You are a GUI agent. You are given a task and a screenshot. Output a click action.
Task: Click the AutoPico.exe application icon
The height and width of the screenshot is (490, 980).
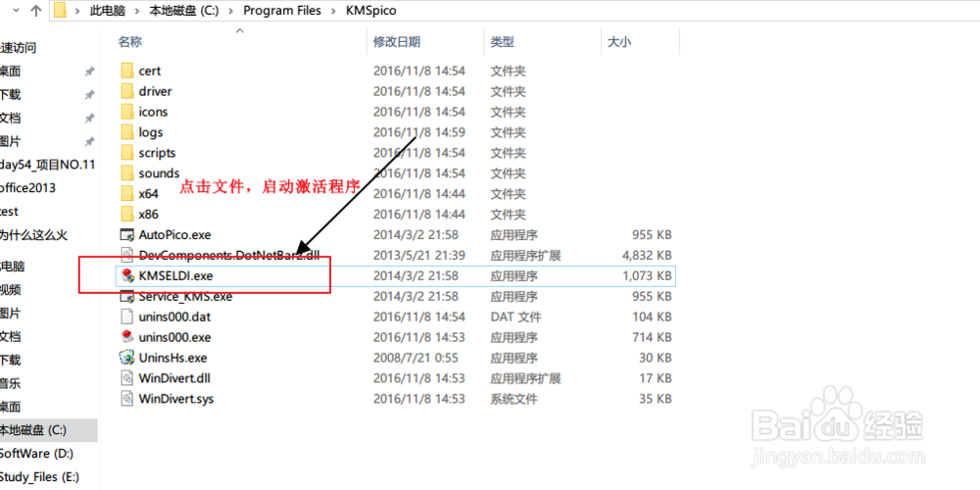127,235
